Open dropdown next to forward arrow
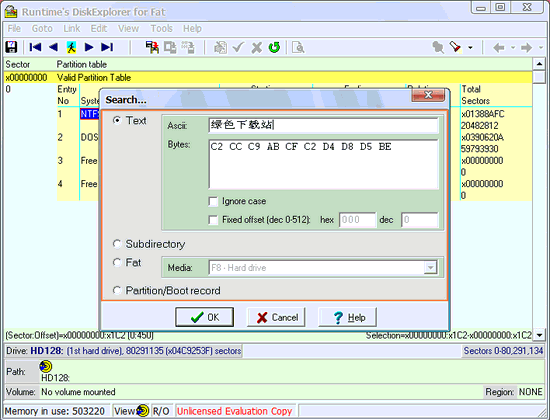Screen dimensions: 550x420 [x=541, y=47]
